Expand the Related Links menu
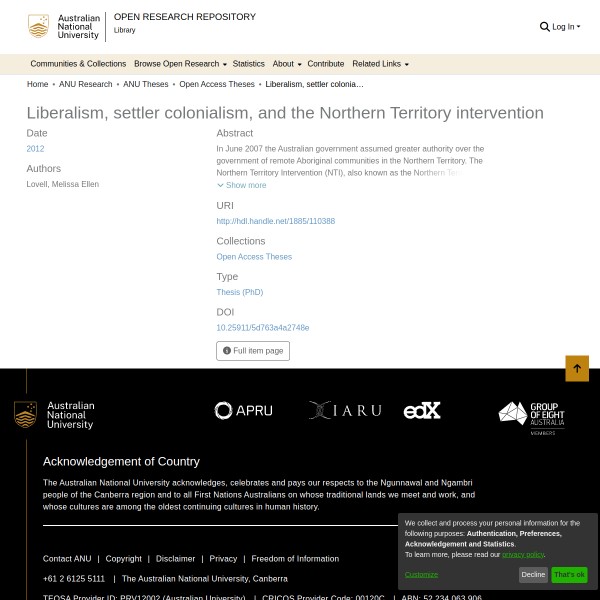This screenshot has width=600, height=600. click(x=380, y=64)
